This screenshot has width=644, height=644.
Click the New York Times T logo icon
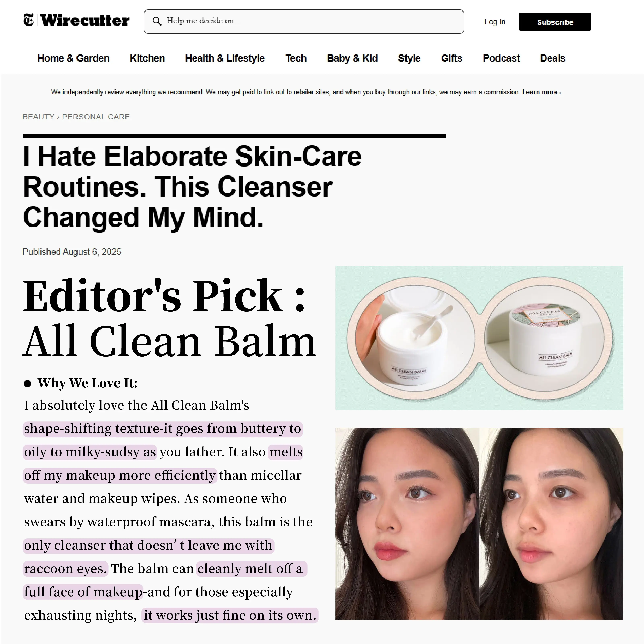[x=29, y=20]
